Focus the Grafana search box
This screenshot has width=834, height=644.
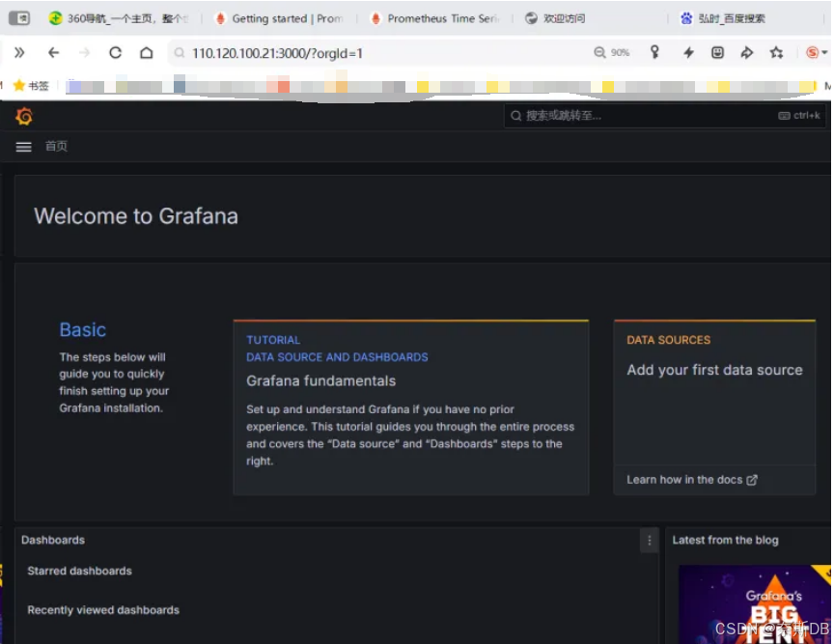(665, 116)
